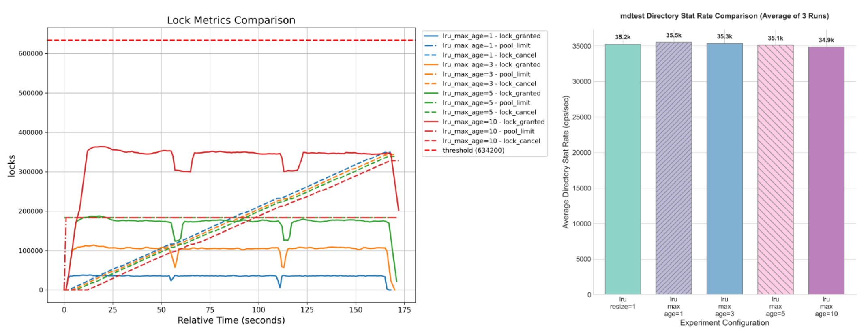
Task: Click the "locks" y-axis label
Action: pyautogui.click(x=11, y=165)
